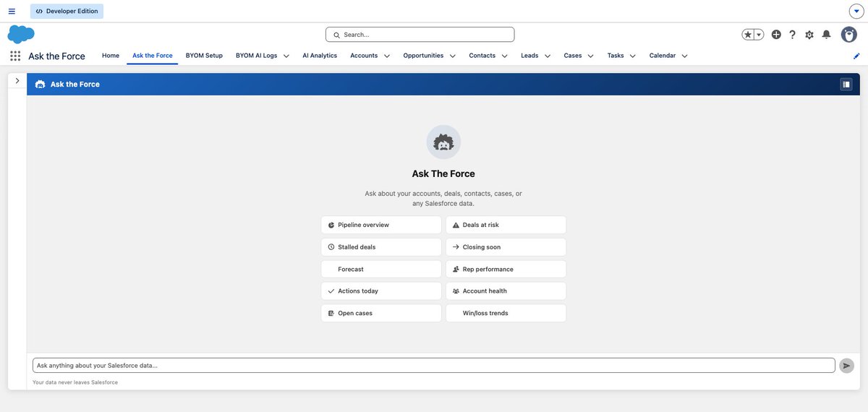The width and height of the screenshot is (868, 412).
Task: Click the 'Ask The Force' heading text
Action: pyautogui.click(x=443, y=173)
